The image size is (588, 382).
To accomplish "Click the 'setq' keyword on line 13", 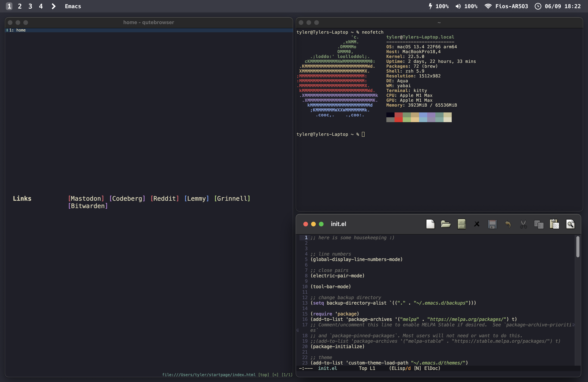I will tap(318, 303).
